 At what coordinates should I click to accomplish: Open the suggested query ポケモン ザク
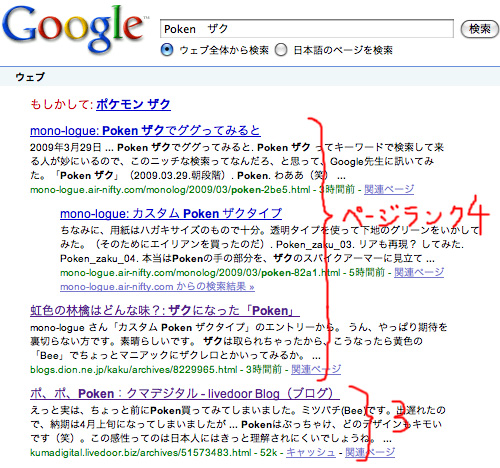pos(133,105)
